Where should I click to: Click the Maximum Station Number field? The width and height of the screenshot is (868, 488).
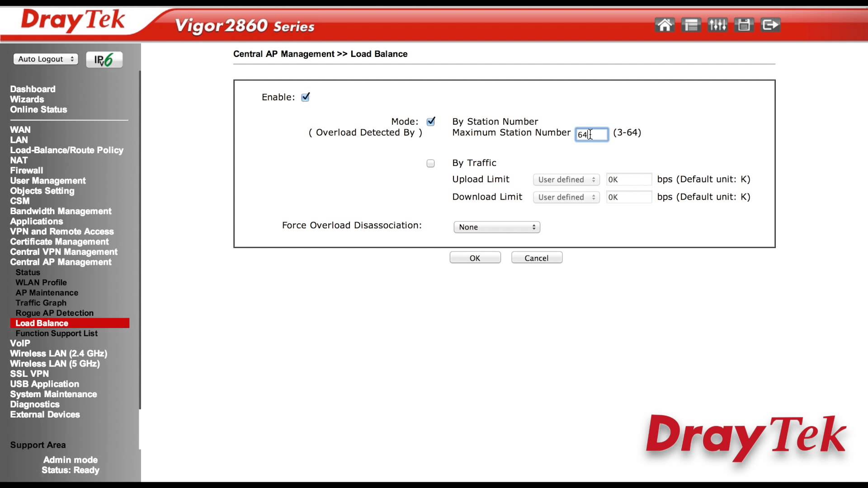591,135
